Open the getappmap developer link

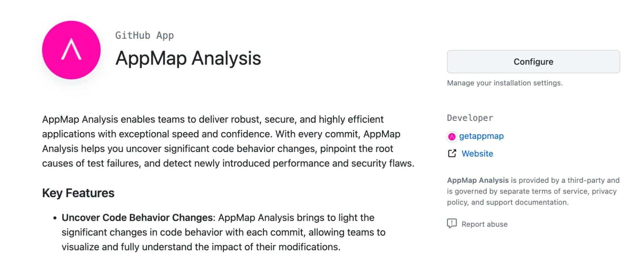[481, 136]
